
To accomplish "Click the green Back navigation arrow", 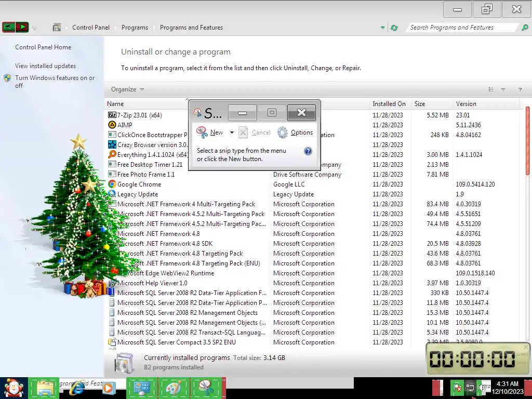I will point(8,27).
